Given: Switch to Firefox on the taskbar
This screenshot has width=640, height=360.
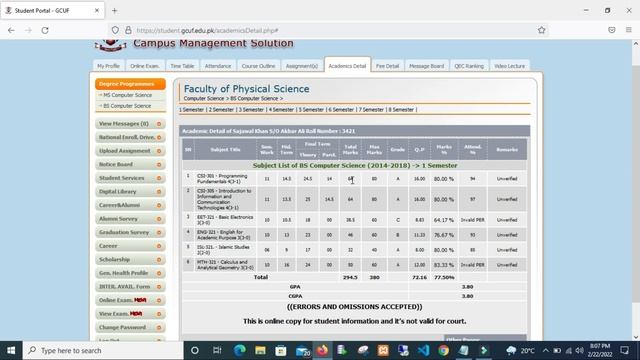Looking at the screenshot, I should [x=322, y=350].
